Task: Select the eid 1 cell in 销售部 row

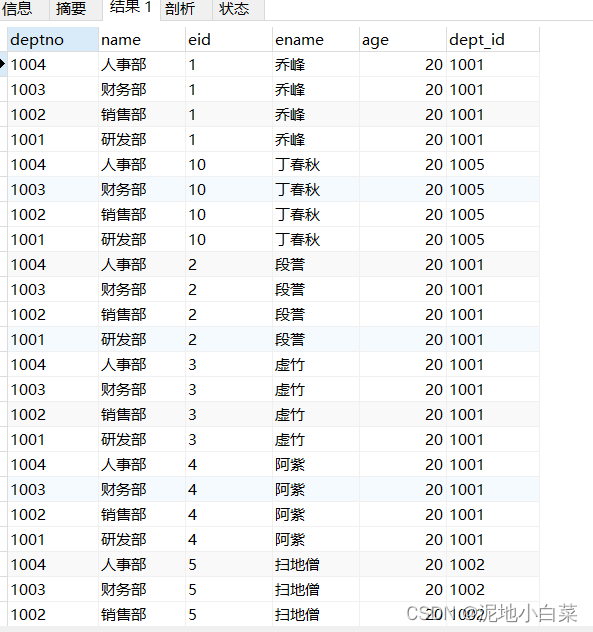Action: pyautogui.click(x=229, y=114)
